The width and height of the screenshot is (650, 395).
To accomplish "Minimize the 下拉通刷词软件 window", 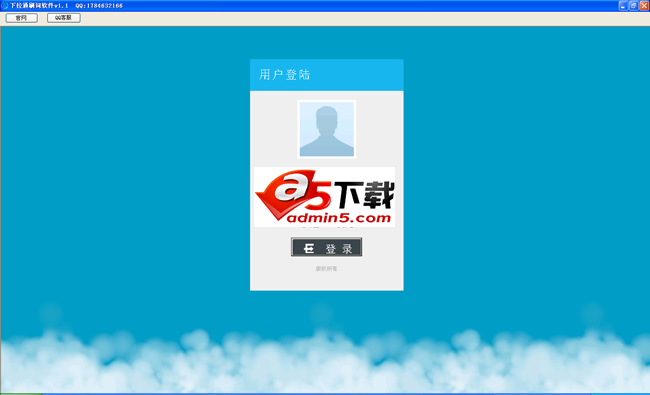I will (x=623, y=5).
